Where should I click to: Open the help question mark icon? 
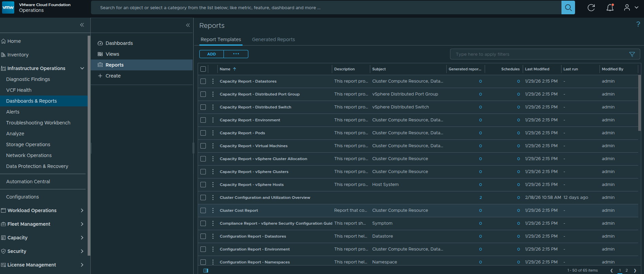pyautogui.click(x=638, y=24)
